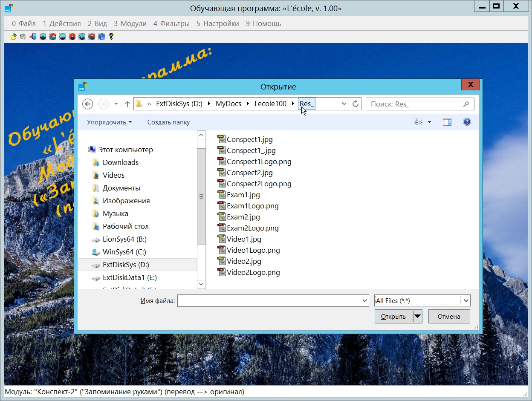Expand the Открыть split-button arrow
Screen dimensions: 532x401
(x=417, y=317)
